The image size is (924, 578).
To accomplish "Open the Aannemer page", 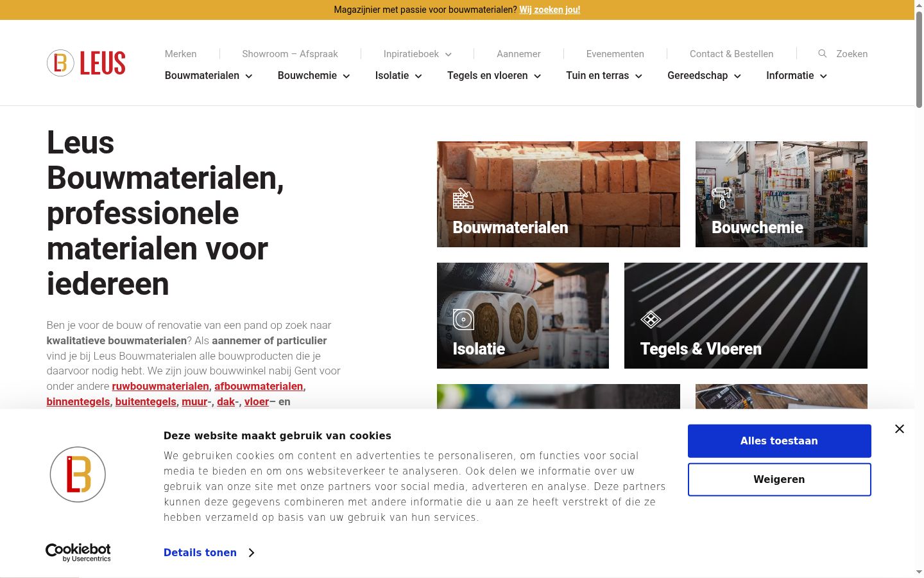I will point(518,54).
